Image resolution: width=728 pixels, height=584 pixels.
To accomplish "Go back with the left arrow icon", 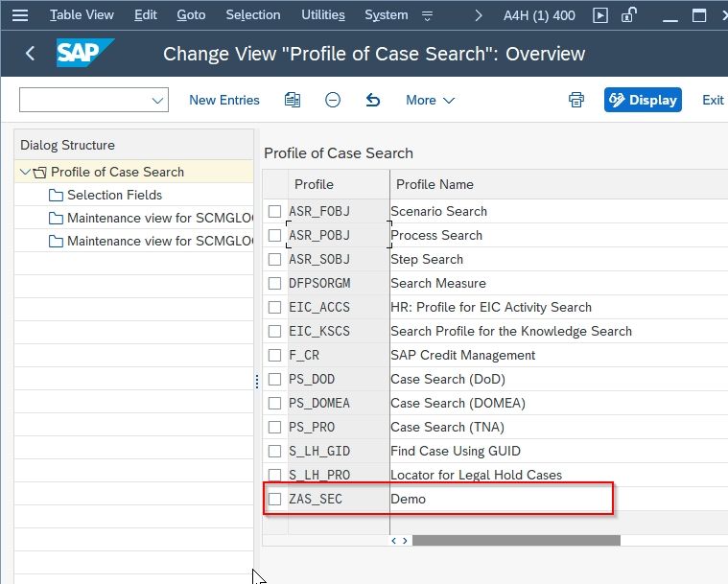I will pos(30,54).
